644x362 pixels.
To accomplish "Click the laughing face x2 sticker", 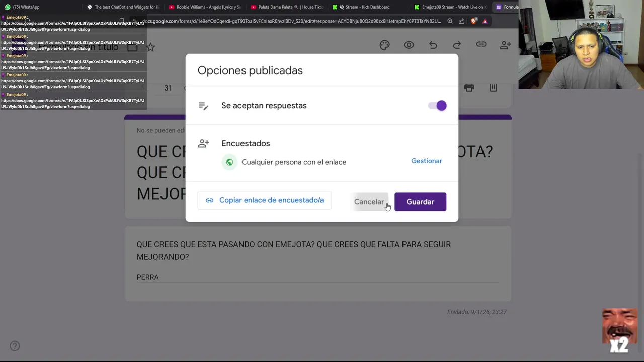I will click(x=620, y=331).
